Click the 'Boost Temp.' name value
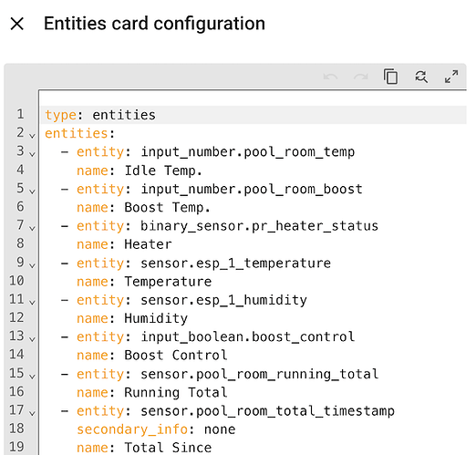Image resolution: width=476 pixels, height=455 pixels. click(x=167, y=208)
